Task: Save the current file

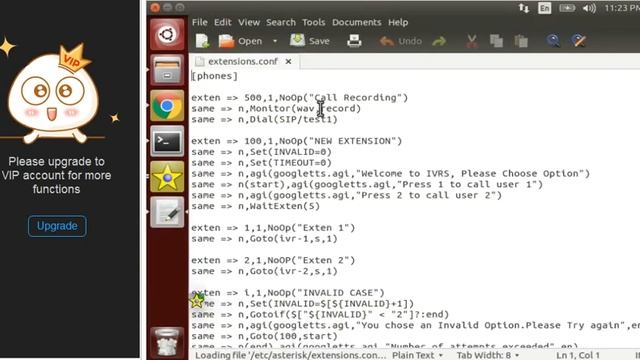Action: click(x=309, y=41)
